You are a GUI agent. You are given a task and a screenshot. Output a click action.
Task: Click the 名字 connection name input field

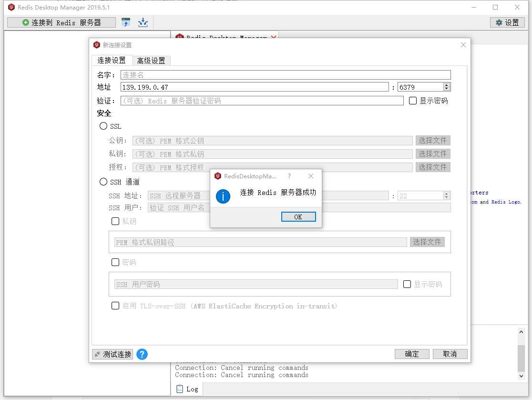[x=286, y=75]
